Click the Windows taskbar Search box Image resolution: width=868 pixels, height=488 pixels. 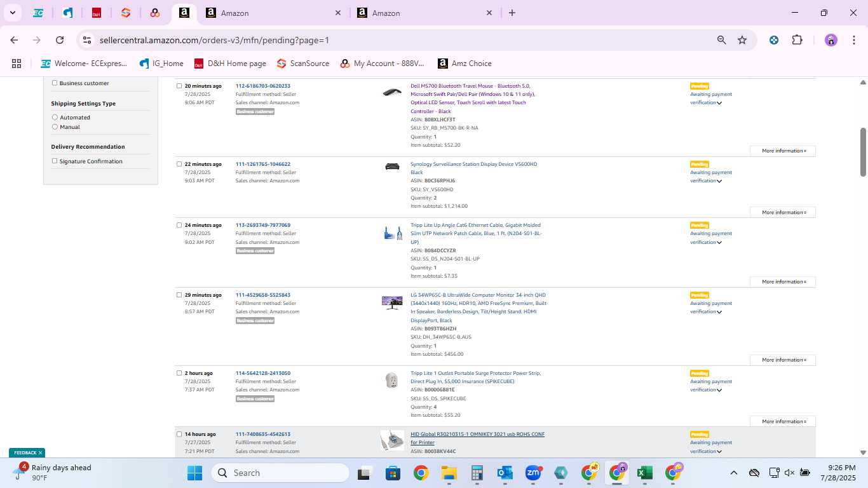coord(280,473)
